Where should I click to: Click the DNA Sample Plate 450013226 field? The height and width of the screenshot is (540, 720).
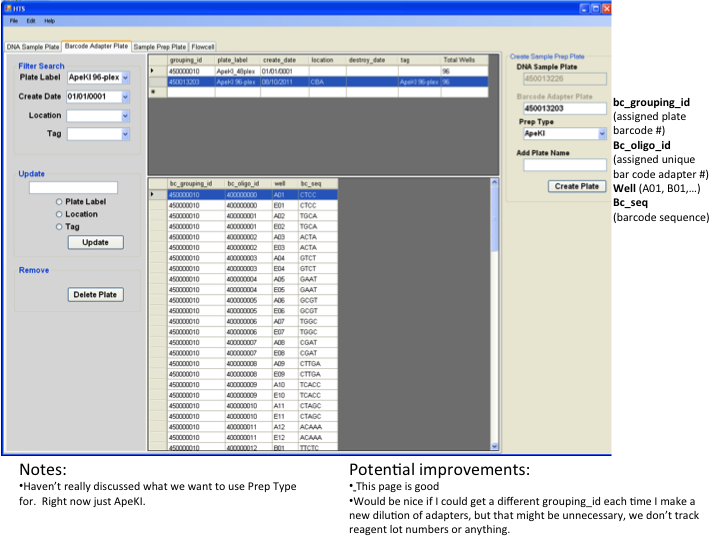pos(565,79)
